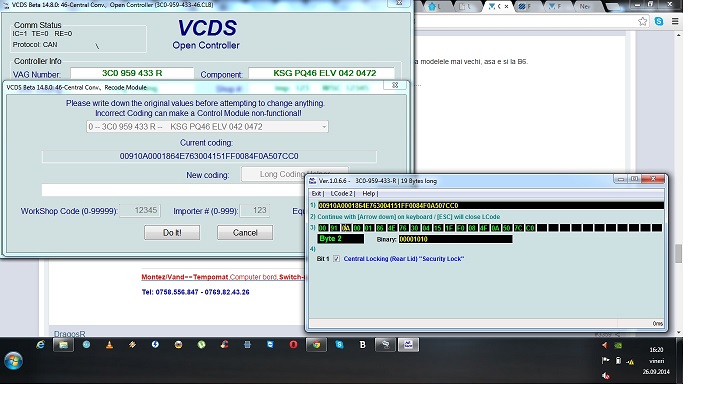The width and height of the screenshot is (720, 405).
Task: Click the orange slash-mark taskbar icon
Action: coord(132,344)
